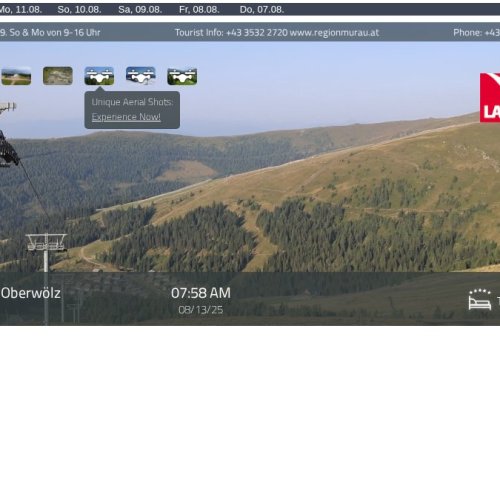Screen dimensions: 500x500
Task: Select the Mo, 11.08. date tab
Action: (x=21, y=10)
